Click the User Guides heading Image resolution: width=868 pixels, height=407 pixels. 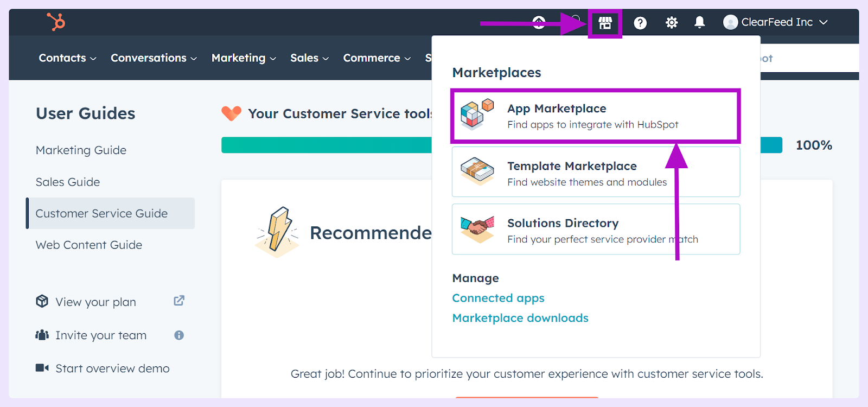86,113
